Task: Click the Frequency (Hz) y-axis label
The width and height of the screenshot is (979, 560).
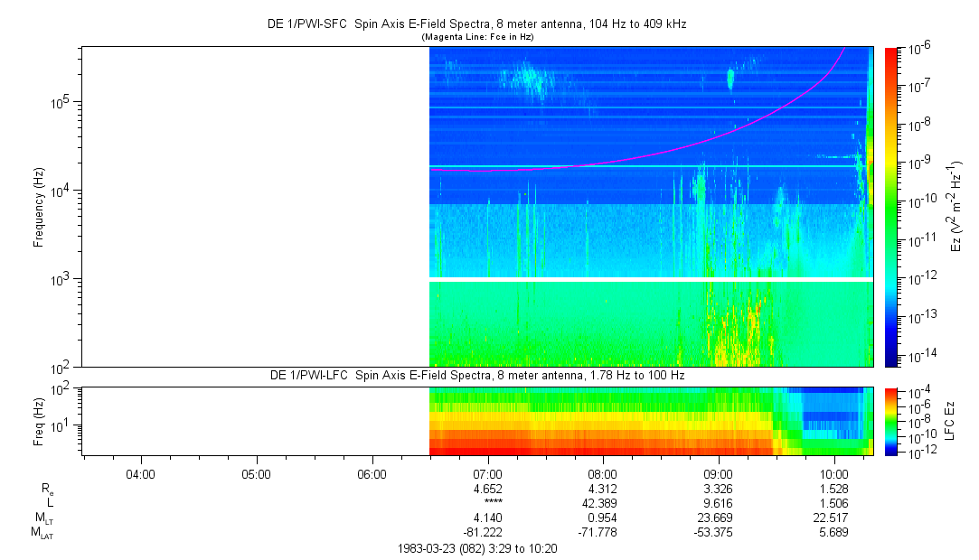Action: pyautogui.click(x=38, y=207)
